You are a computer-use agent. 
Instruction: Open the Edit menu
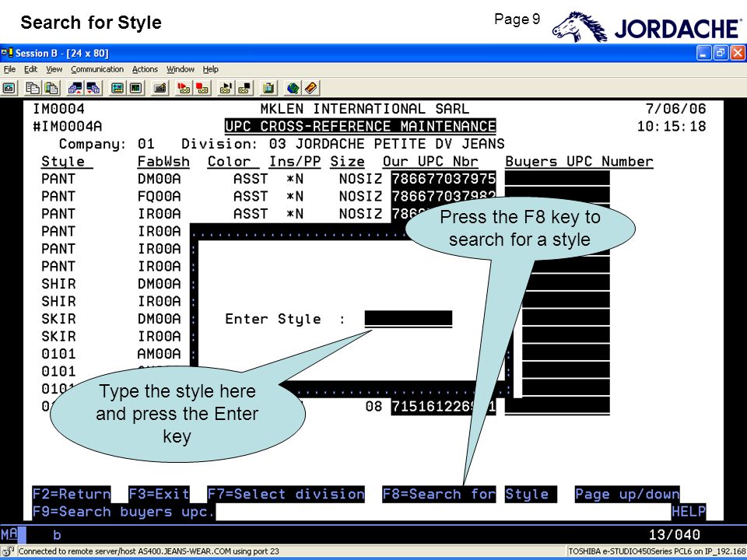point(30,69)
